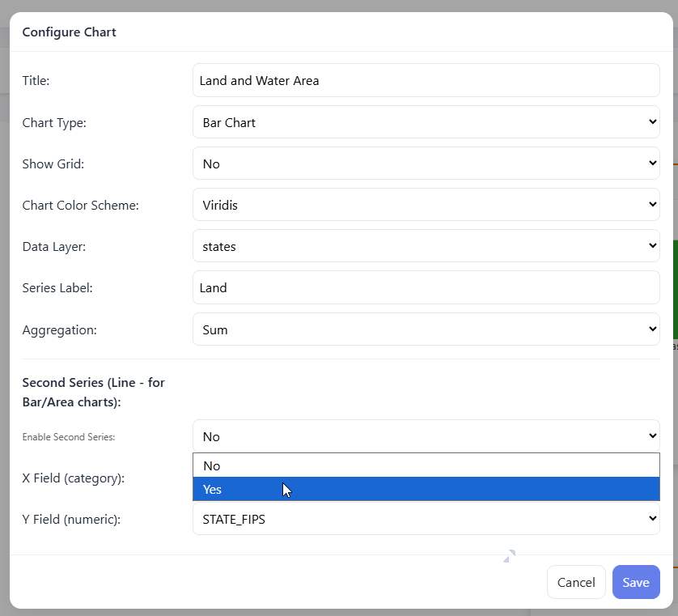
Task: Collapse the Enable Second Series dropdown
Action: (x=426, y=436)
